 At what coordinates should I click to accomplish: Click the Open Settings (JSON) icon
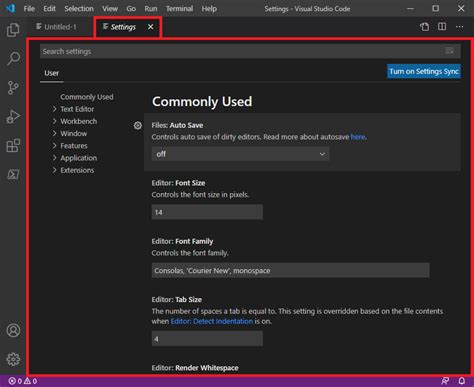(x=424, y=27)
